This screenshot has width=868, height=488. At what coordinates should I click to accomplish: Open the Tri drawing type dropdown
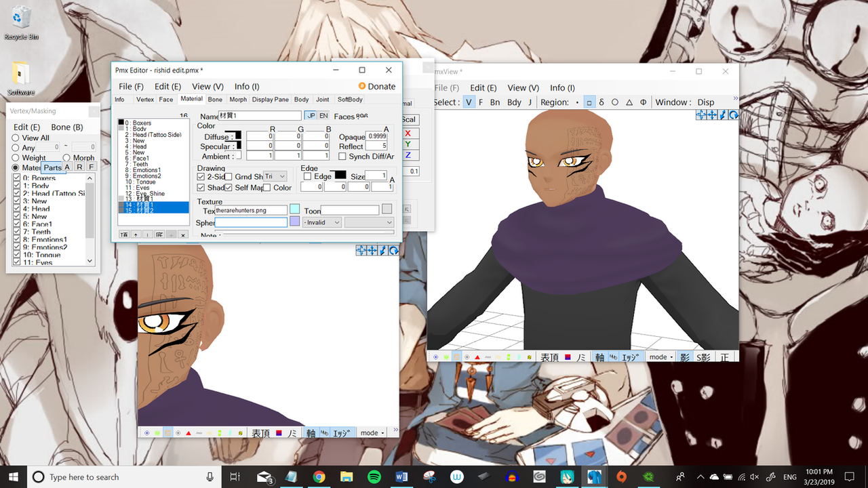(275, 176)
